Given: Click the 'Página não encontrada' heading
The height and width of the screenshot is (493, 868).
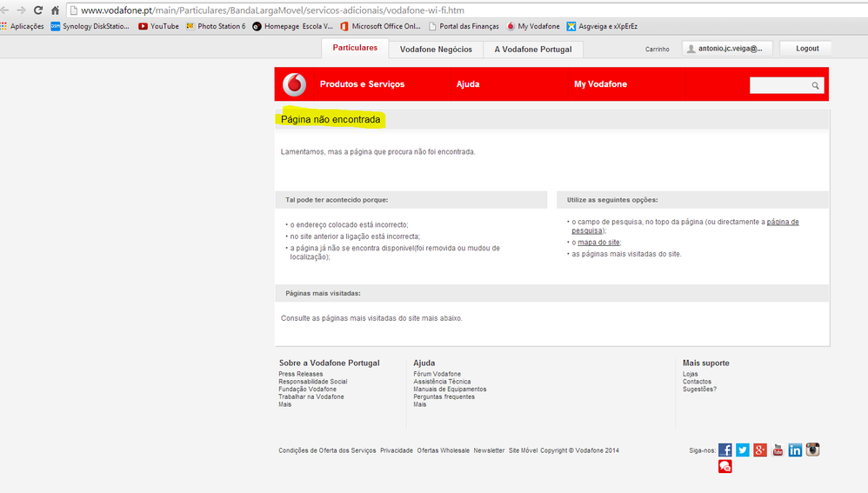Looking at the screenshot, I should pyautogui.click(x=331, y=119).
